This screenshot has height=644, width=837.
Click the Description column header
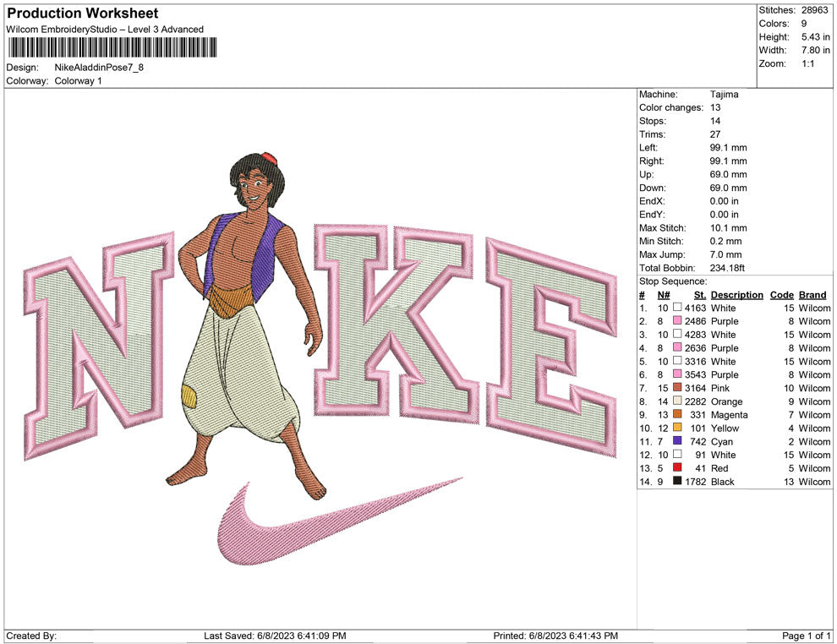[736, 295]
